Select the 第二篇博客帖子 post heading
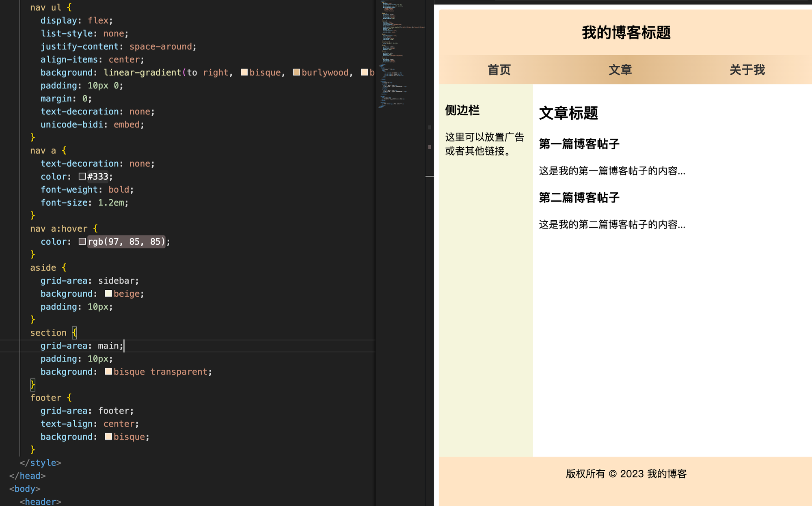Viewport: 812px width, 506px height. [579, 198]
